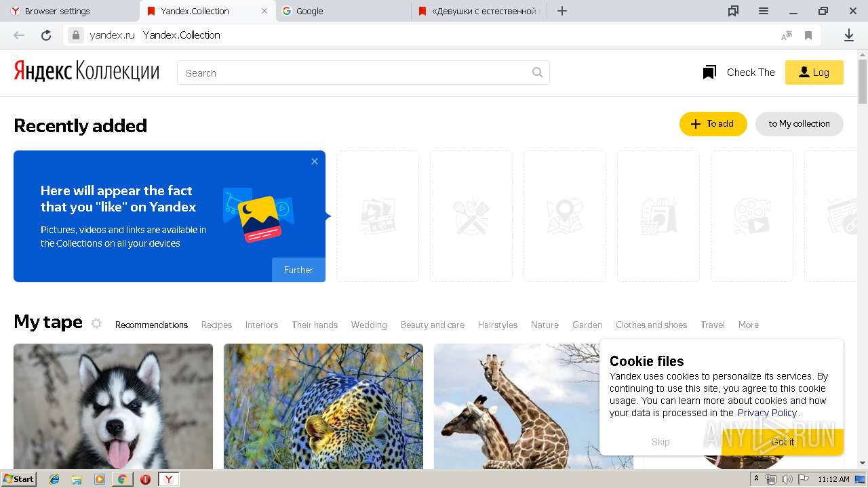Click the cooking utensils placeholder card
The height and width of the screenshot is (488, 868).
471,216
